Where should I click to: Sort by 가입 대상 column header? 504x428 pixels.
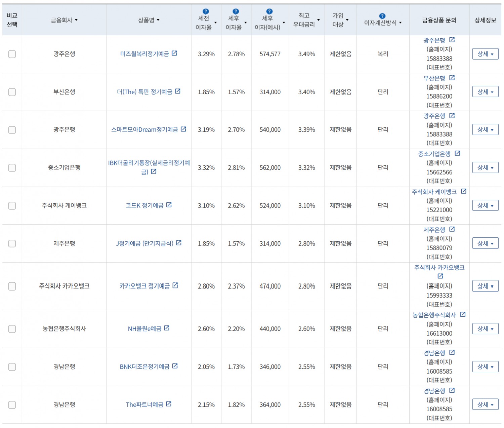[x=340, y=20]
